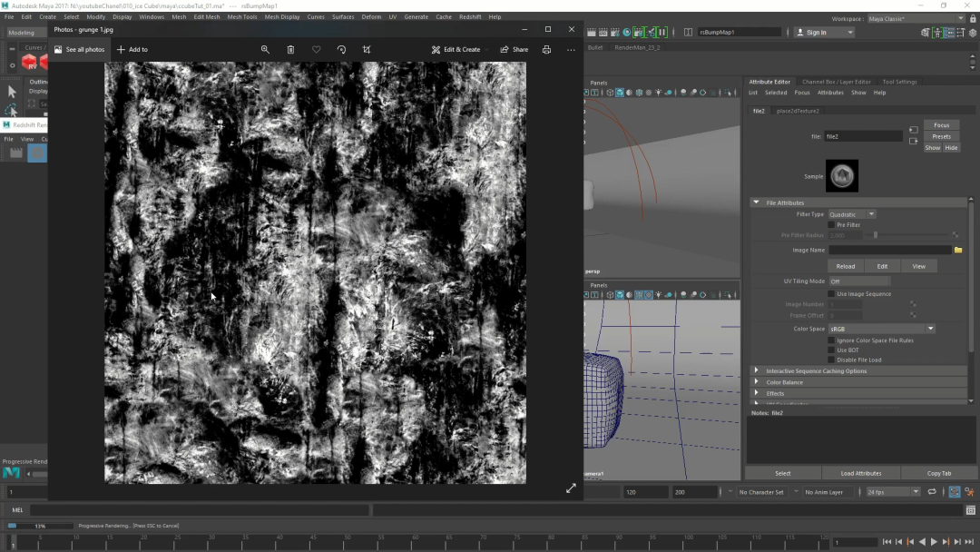Rotate the grunge image
The image size is (980, 552).
pyautogui.click(x=341, y=50)
